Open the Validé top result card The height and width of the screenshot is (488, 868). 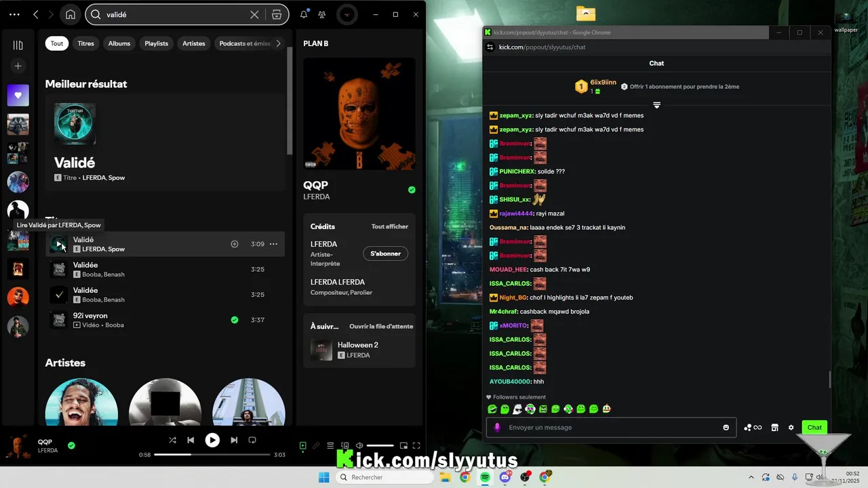click(165, 143)
